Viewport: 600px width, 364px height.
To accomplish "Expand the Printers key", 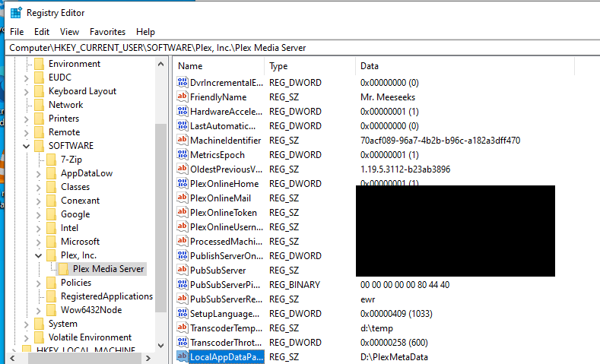I will [x=26, y=119].
